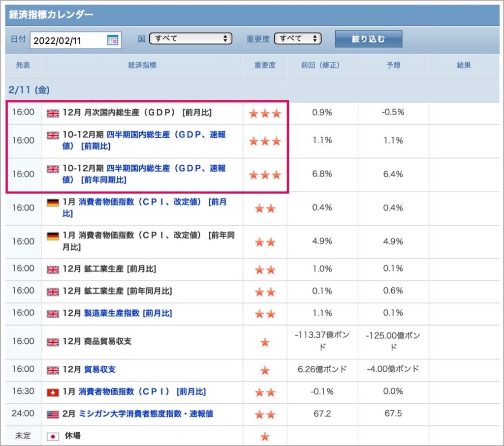Click the 絞り込む filter button
This screenshot has height=446, width=504.
pos(368,39)
